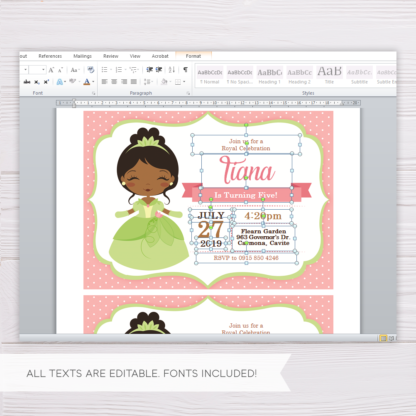416x416 pixels.
Task: Click the Shrink Font icon
Action: point(60,70)
